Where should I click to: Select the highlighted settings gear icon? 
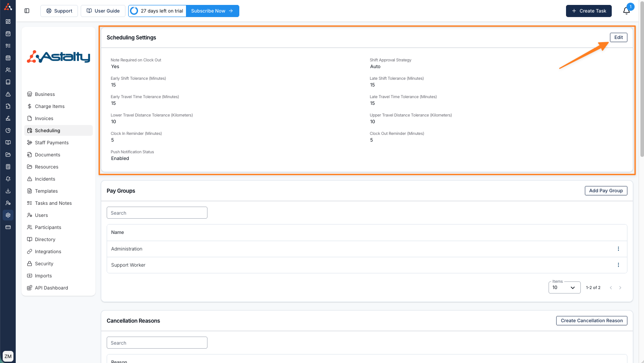[8, 215]
